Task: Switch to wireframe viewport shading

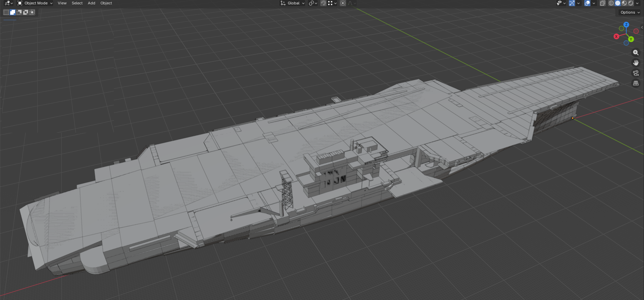Action: (x=611, y=3)
